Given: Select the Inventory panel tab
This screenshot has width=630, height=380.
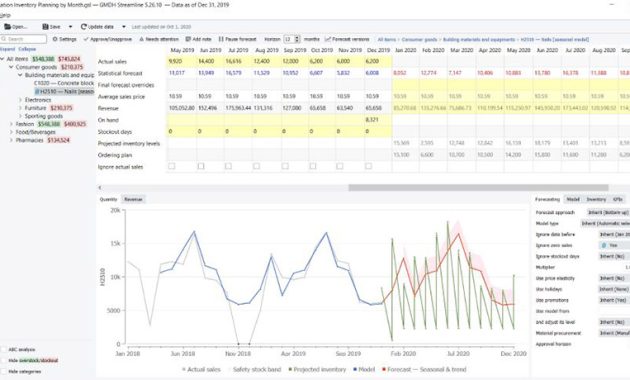Looking at the screenshot, I should [596, 199].
